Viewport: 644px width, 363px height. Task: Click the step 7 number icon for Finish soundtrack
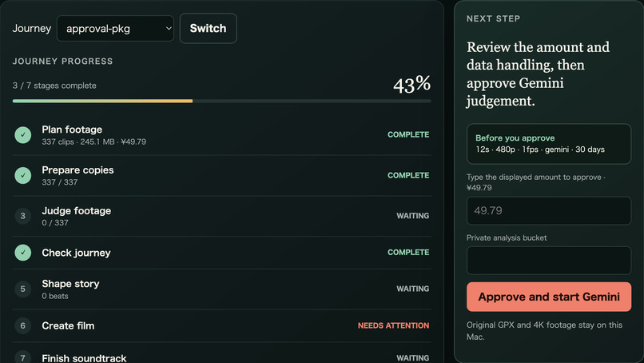23,357
